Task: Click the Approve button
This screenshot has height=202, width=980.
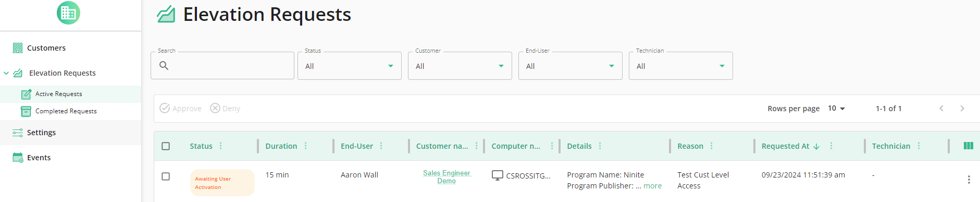Action: 180,109
